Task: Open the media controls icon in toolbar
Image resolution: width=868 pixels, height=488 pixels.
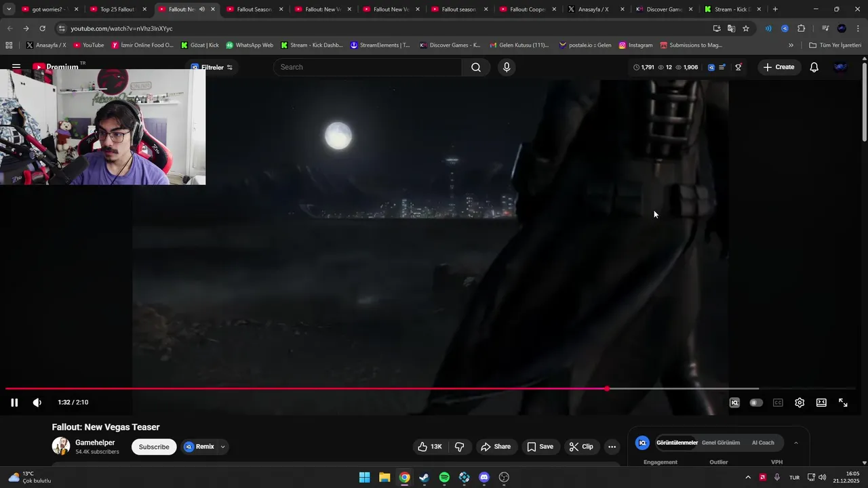Action: [825, 28]
